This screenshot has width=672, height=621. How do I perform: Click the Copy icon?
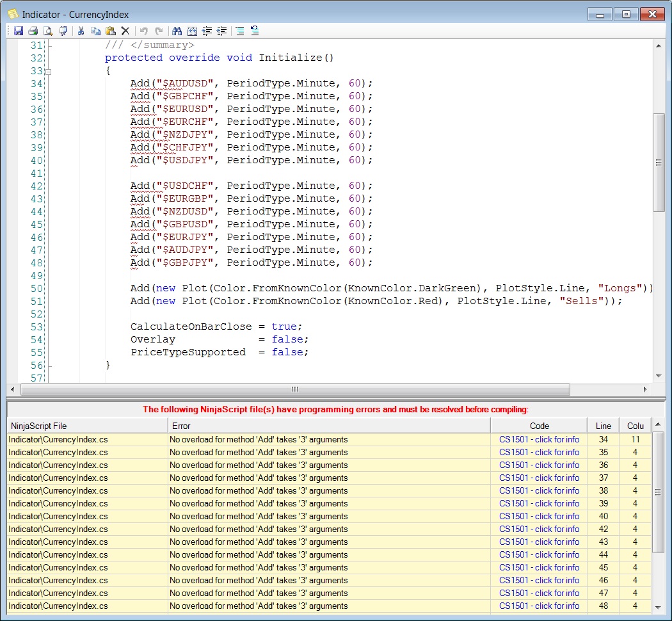click(95, 31)
